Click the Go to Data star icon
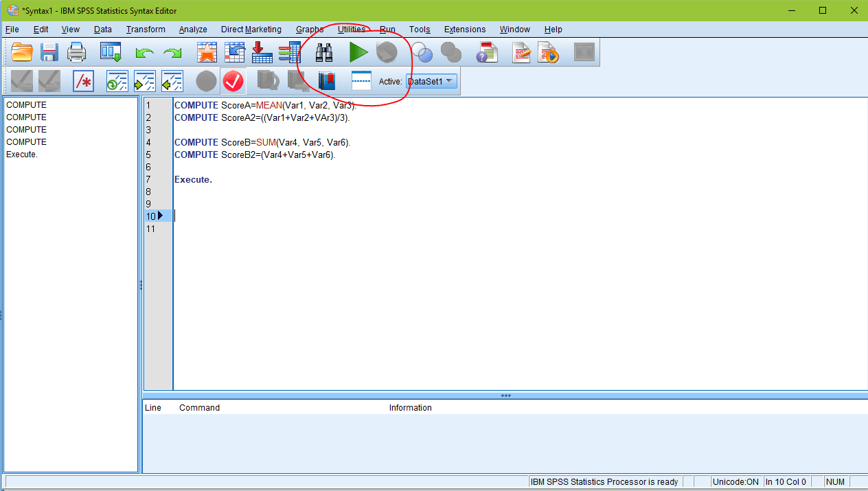This screenshot has height=491, width=868. pos(207,52)
